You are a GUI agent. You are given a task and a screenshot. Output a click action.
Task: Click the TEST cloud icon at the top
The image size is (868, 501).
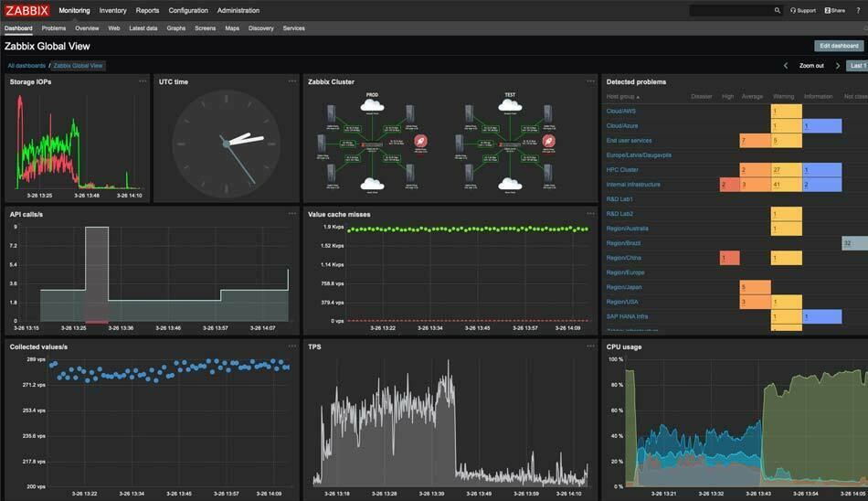510,105
